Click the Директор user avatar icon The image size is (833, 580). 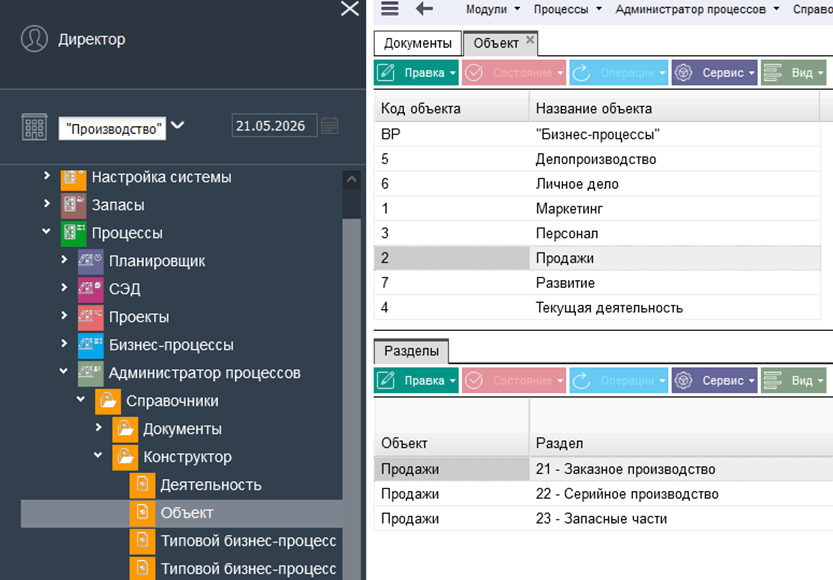[34, 39]
